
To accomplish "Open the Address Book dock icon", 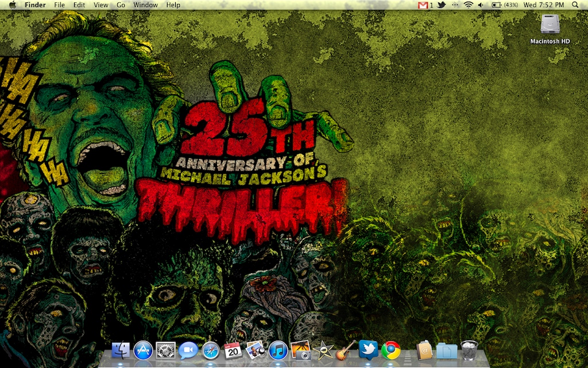I will point(424,350).
